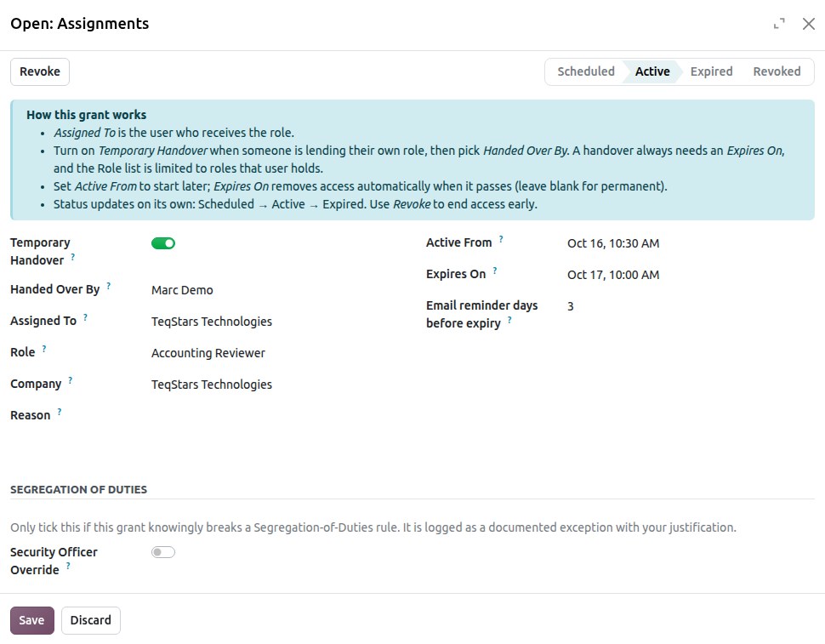Click help icon beside Handed Over By
Viewport: 825px width, 644px height.
tap(108, 286)
